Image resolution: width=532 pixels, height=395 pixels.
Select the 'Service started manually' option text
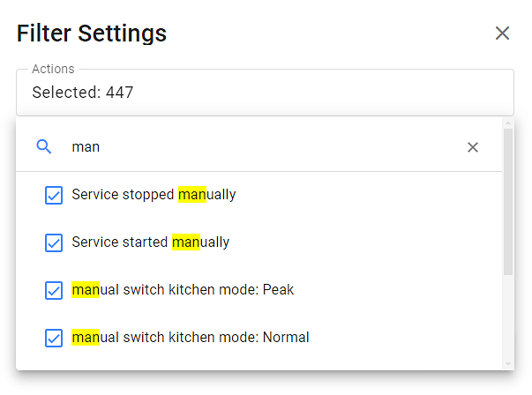point(150,242)
